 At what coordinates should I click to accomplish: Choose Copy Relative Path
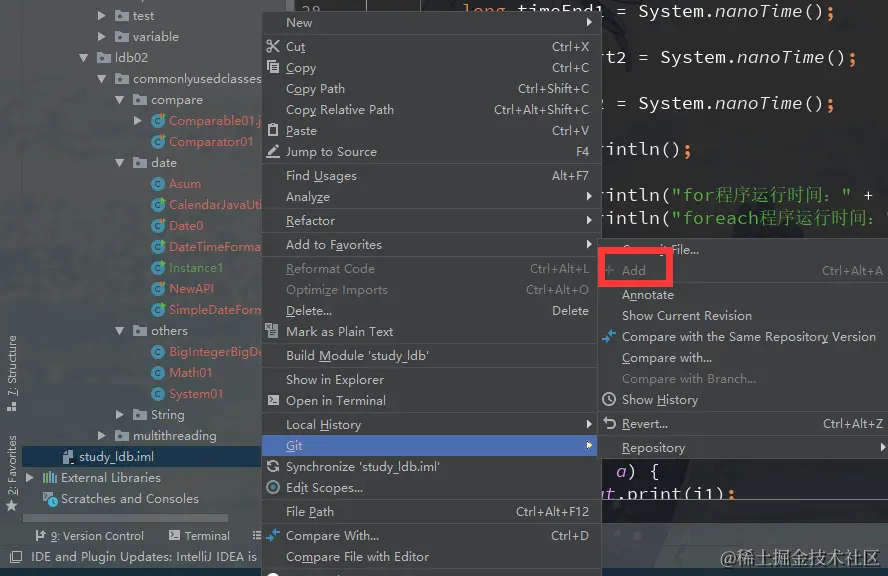430,109
